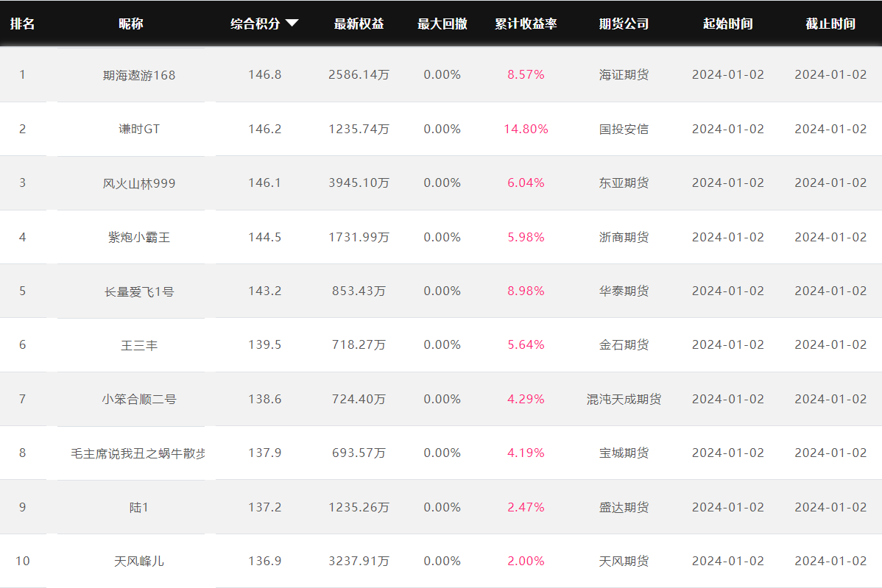This screenshot has height=588, width=882.
Task: Click futures company 天风期货
Action: coord(624,561)
